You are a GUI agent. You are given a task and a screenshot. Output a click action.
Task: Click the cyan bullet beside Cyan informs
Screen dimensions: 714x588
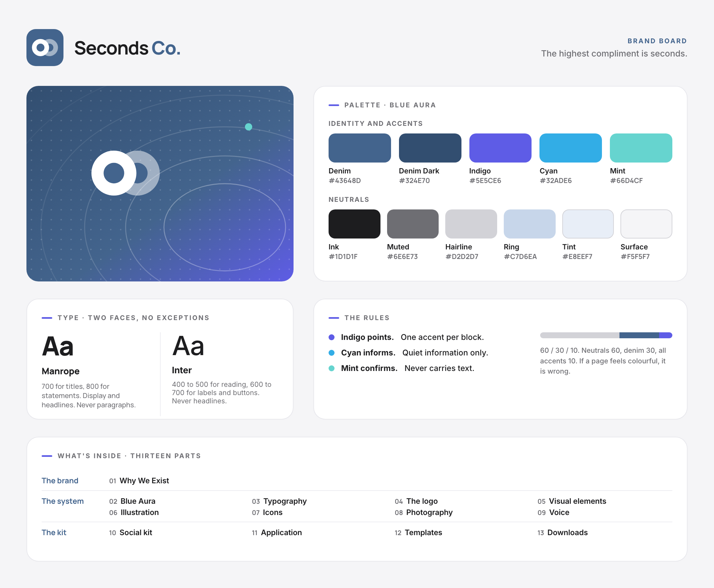332,353
